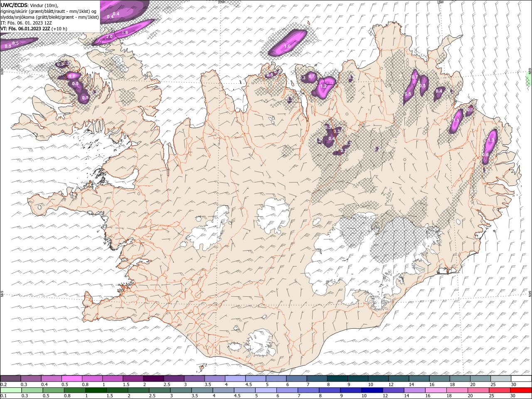Click the upper scale swatch between 0.2 and 0.3
Screen dimensions: 532x399
[10, 379]
